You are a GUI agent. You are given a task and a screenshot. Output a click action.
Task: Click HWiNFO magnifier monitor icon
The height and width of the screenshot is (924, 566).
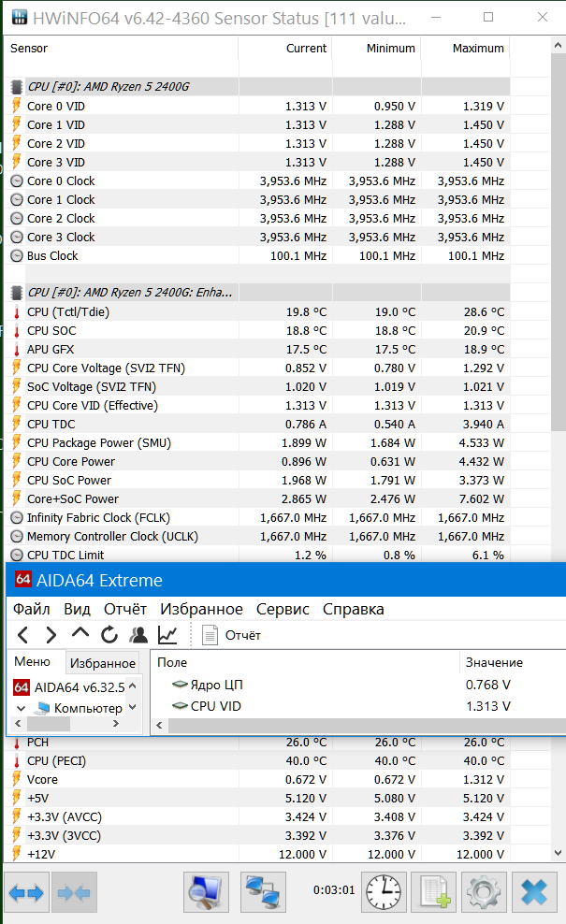pos(207,893)
